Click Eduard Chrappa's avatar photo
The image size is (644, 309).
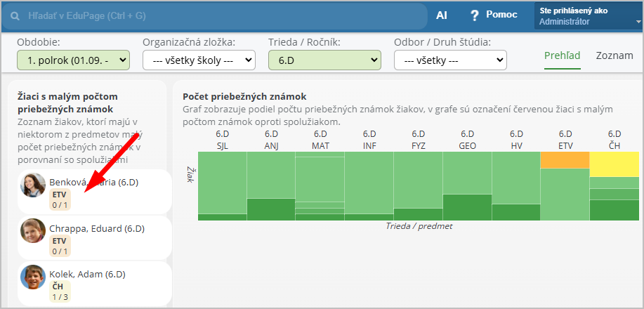point(33,231)
